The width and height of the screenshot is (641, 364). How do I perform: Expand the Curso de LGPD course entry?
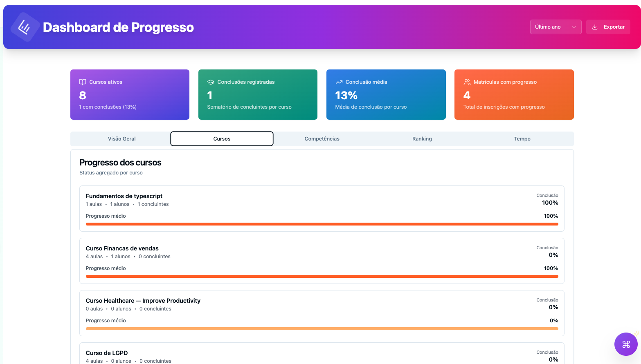[x=322, y=353]
